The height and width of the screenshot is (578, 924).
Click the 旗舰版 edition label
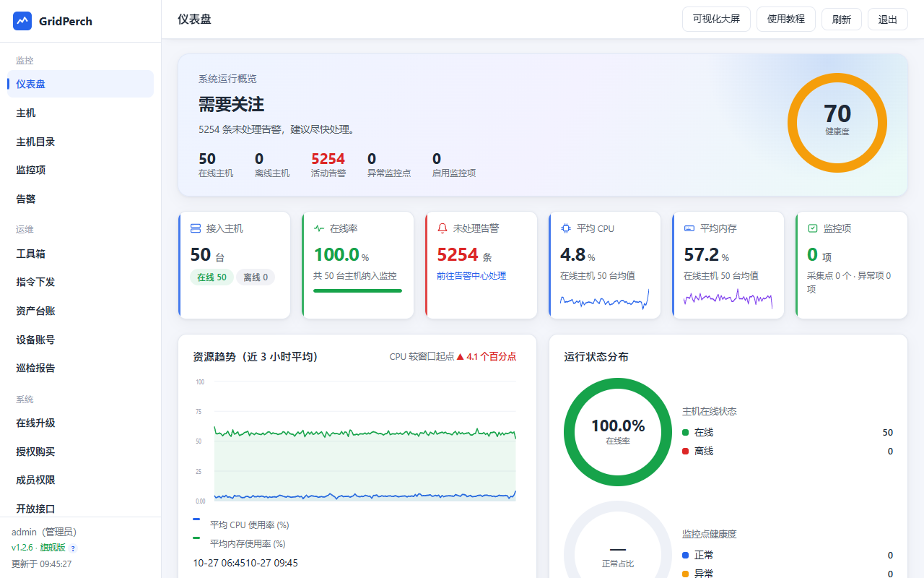[53, 548]
